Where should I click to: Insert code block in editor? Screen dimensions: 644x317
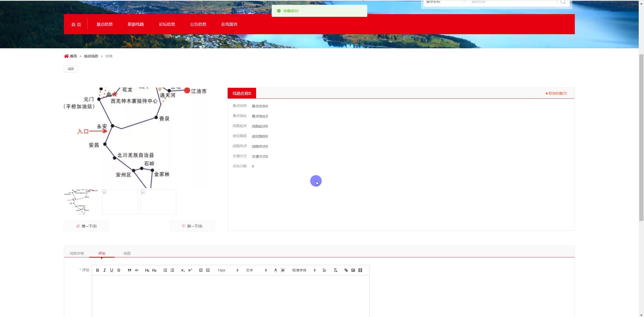tap(137, 270)
